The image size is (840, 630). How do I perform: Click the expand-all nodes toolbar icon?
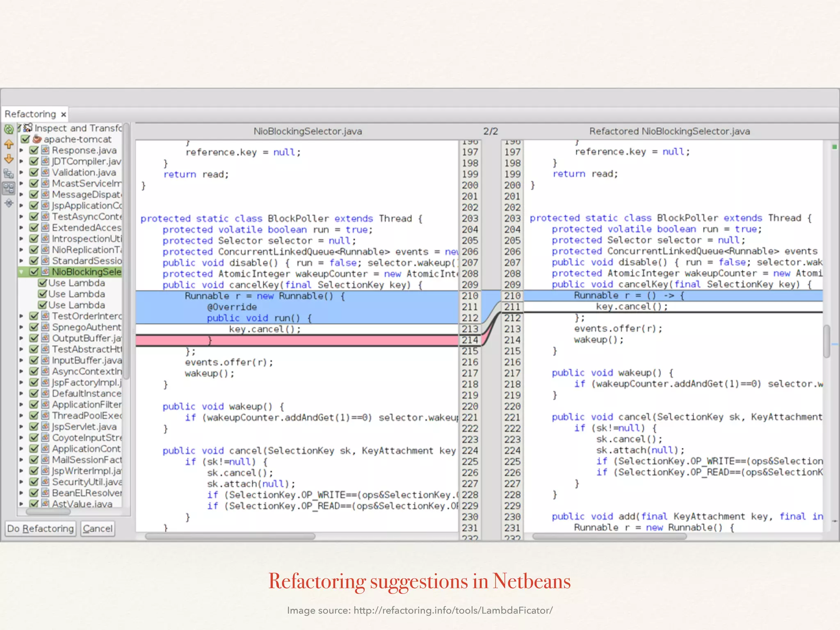(9, 203)
